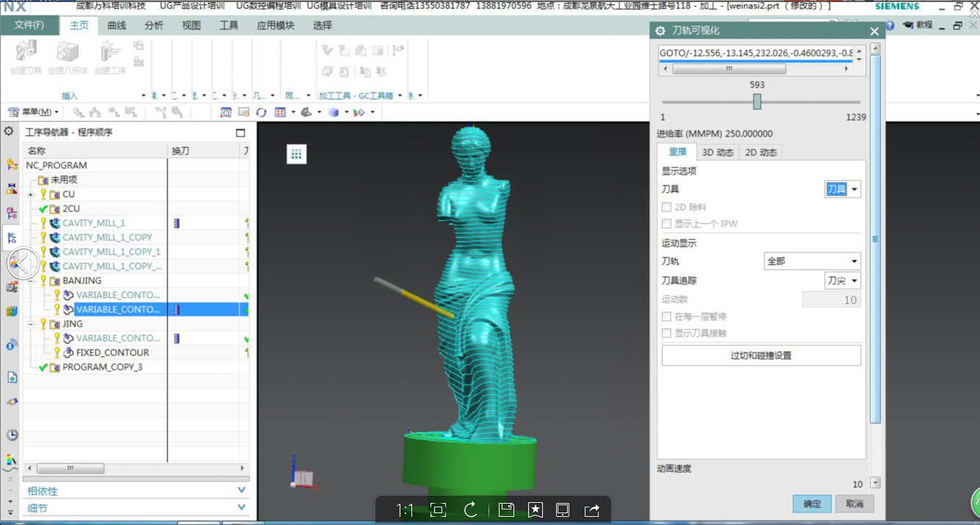The height and width of the screenshot is (525, 980).
Task: Click the toolpath position slider handle at 593
Action: (x=757, y=101)
